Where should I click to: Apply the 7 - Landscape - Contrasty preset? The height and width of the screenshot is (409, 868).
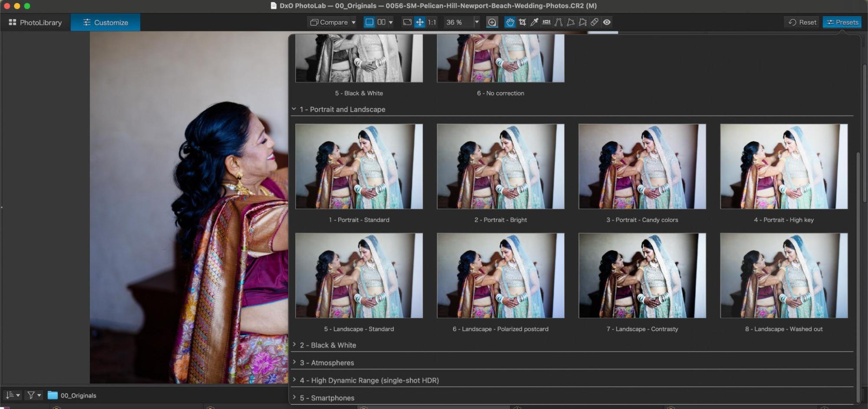(x=642, y=276)
